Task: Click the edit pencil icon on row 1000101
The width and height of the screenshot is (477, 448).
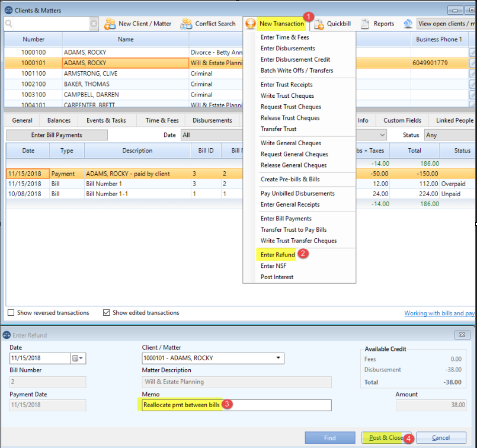Action: coord(472,63)
